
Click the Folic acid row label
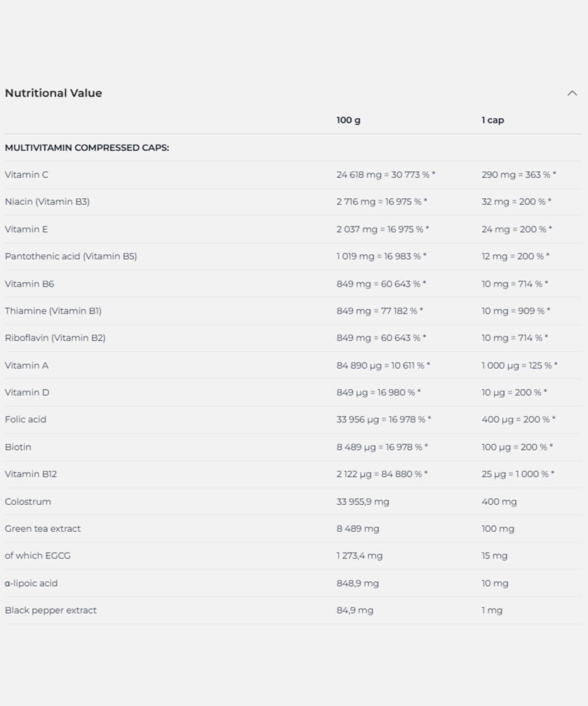pos(25,419)
